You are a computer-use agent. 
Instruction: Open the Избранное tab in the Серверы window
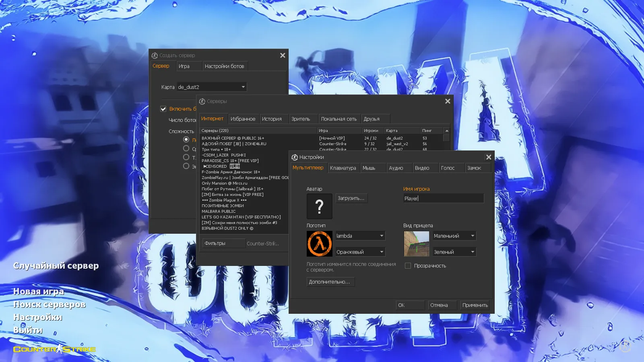(x=244, y=119)
